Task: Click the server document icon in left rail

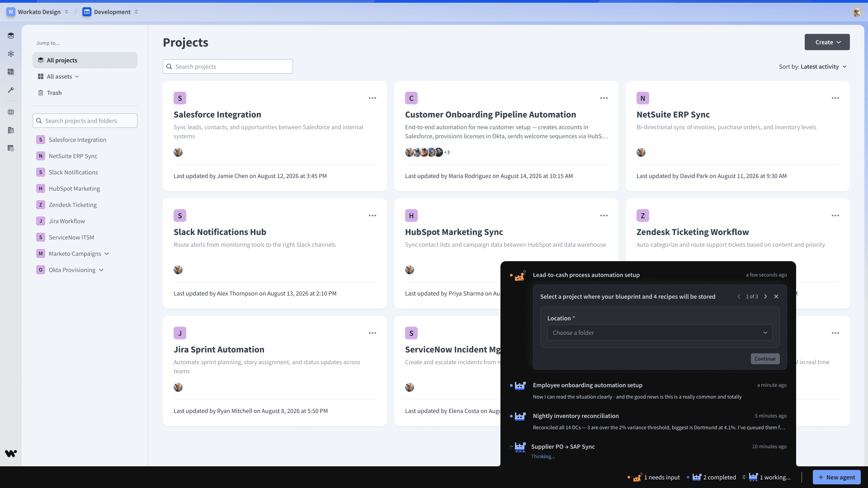Action: point(11,130)
